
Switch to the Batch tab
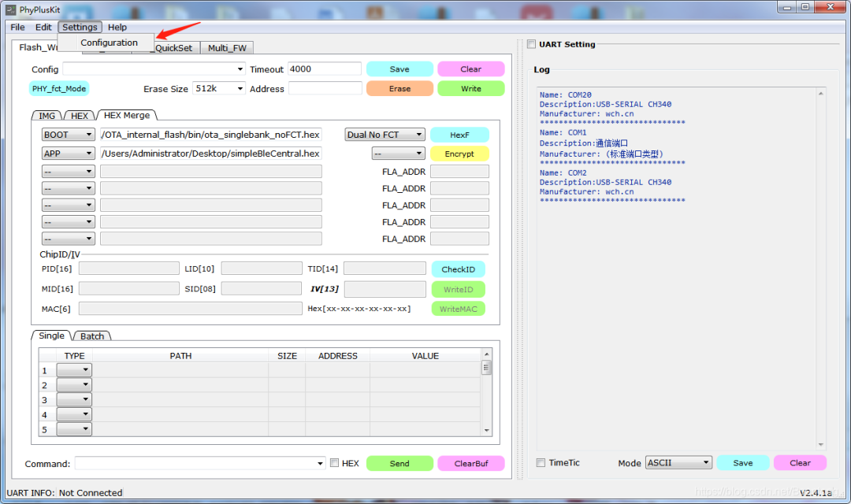92,336
